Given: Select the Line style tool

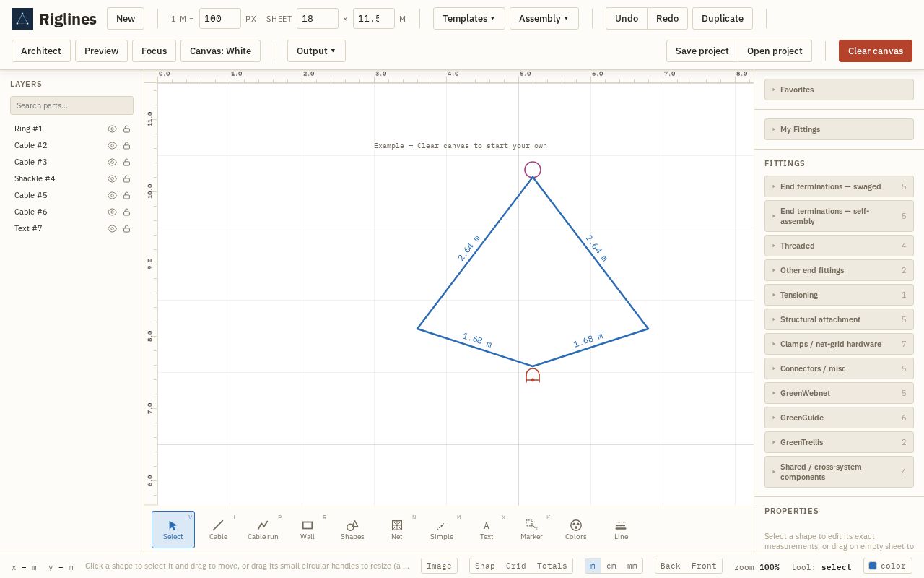Looking at the screenshot, I should pyautogui.click(x=621, y=530).
